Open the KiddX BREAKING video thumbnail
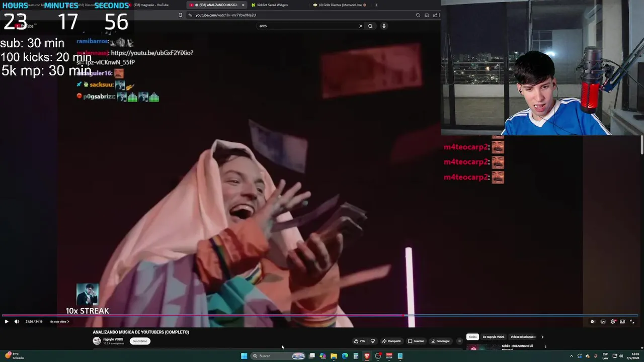 (483, 347)
